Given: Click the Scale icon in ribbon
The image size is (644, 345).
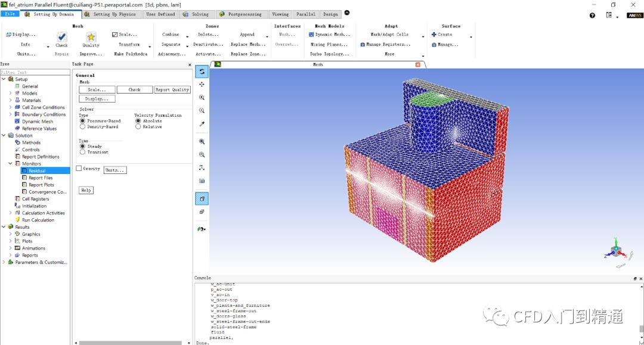Looking at the screenshot, I should [x=114, y=35].
